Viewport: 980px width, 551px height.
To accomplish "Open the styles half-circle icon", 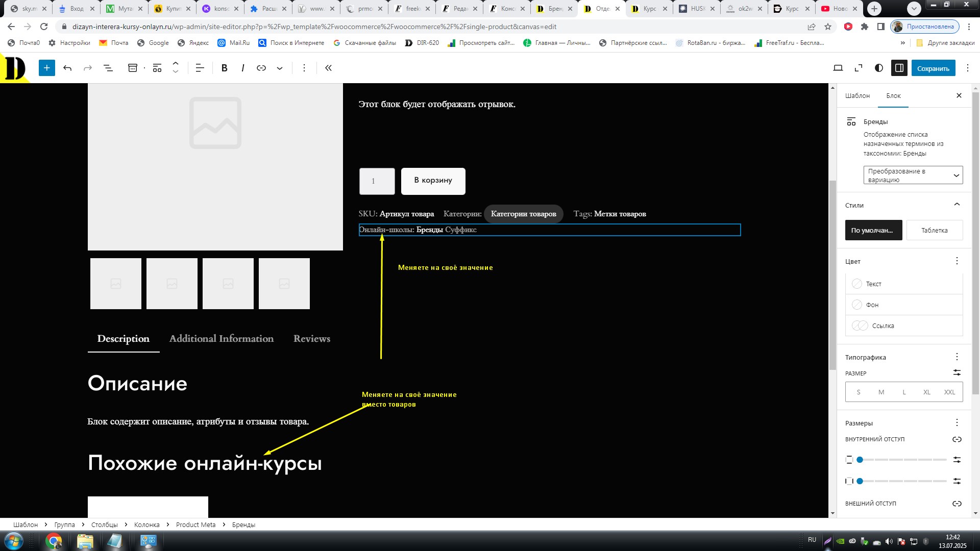I will 878,68.
